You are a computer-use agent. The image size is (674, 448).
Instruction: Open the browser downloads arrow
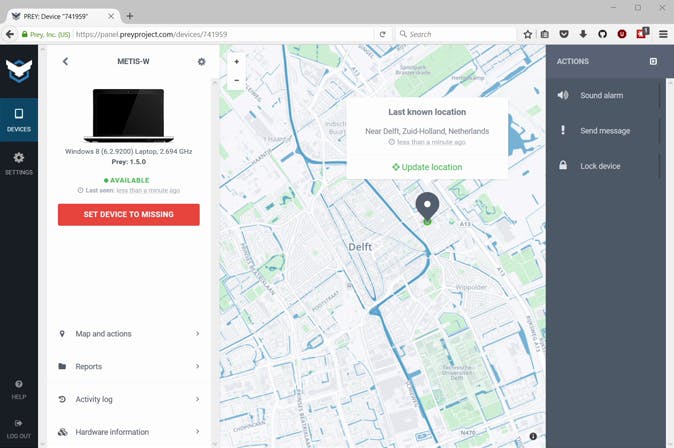click(583, 34)
